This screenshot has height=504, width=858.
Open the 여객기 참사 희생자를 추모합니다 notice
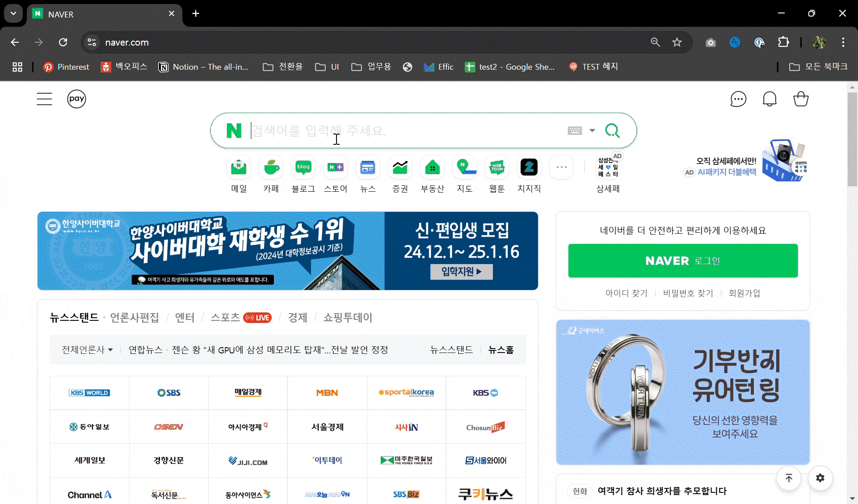[662, 491]
